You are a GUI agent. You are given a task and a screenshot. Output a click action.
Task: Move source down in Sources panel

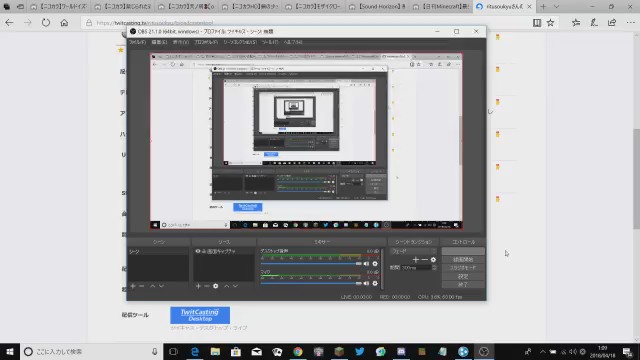coord(236,286)
